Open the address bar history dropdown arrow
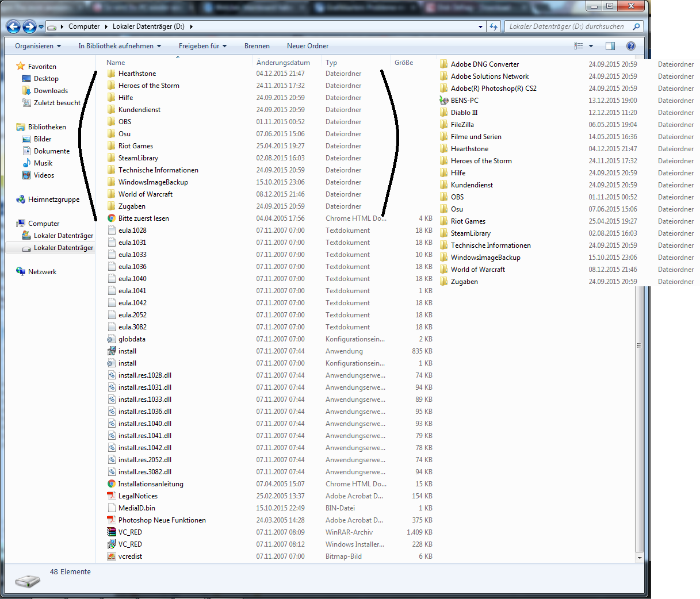This screenshot has width=700, height=599. (481, 26)
